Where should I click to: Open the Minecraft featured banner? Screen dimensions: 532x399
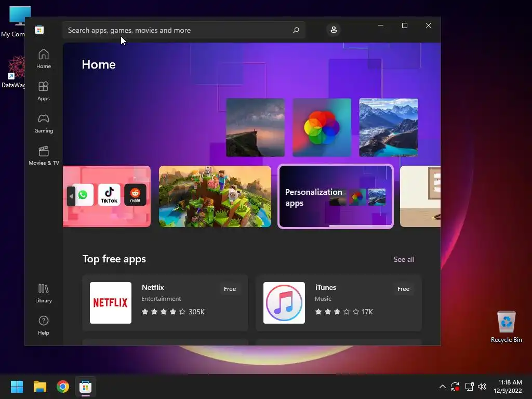(215, 196)
